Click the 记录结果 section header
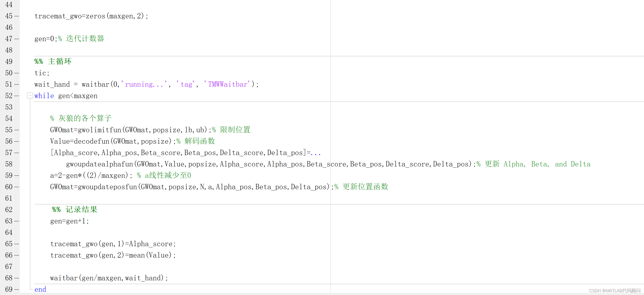 [x=81, y=210]
